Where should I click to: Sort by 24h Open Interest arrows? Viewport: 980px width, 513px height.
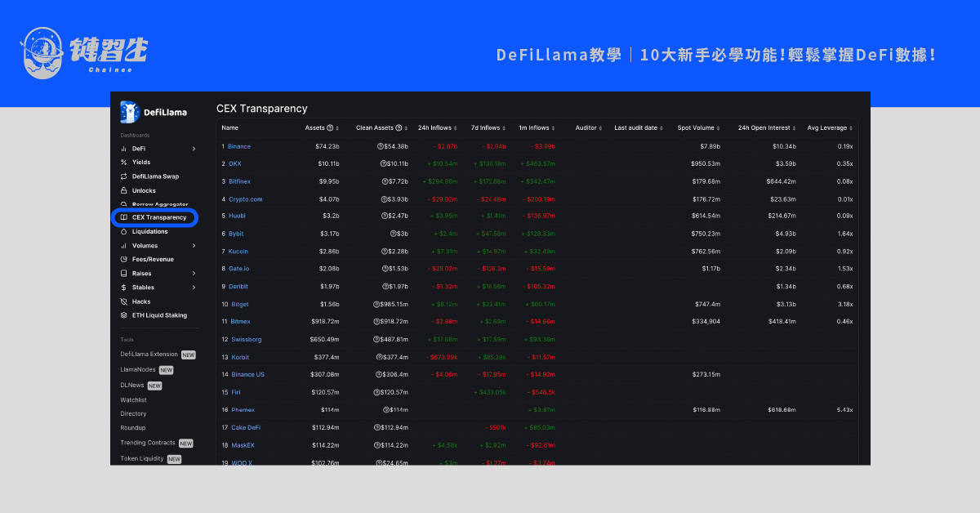pos(794,127)
